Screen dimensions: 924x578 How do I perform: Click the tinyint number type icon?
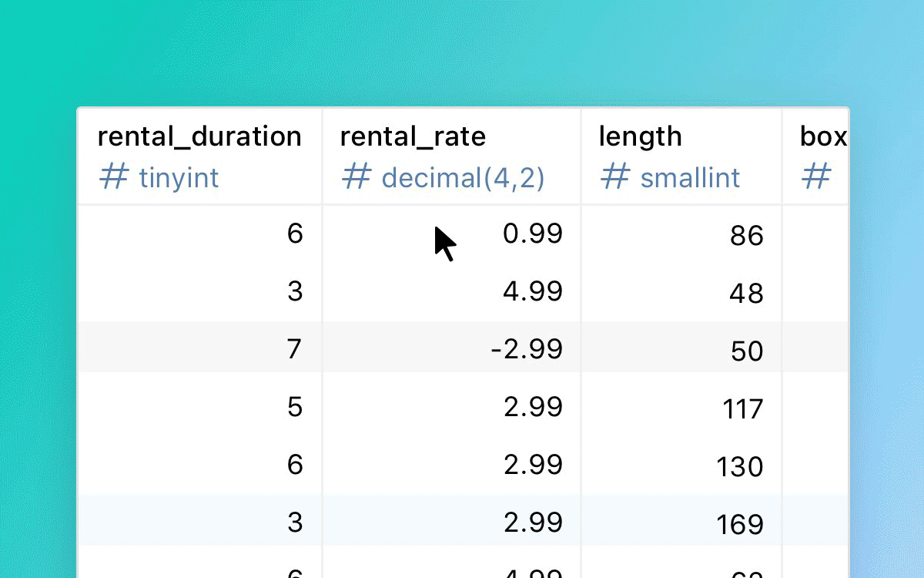click(x=113, y=178)
